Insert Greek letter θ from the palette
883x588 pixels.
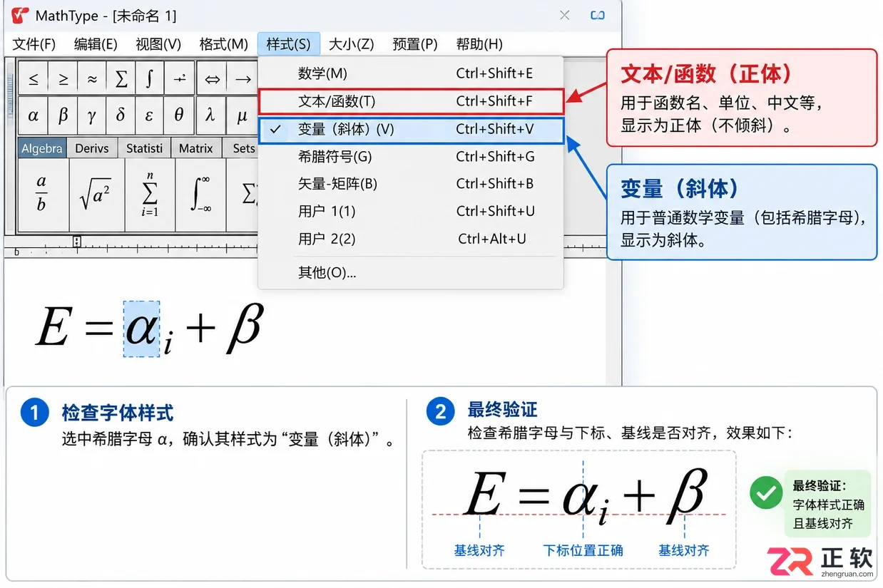point(179,115)
